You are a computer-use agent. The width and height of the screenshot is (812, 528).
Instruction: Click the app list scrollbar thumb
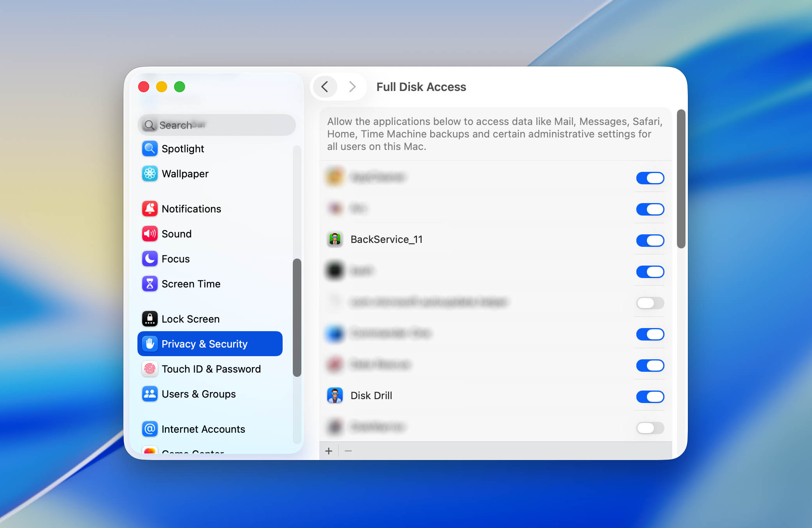pos(681,178)
